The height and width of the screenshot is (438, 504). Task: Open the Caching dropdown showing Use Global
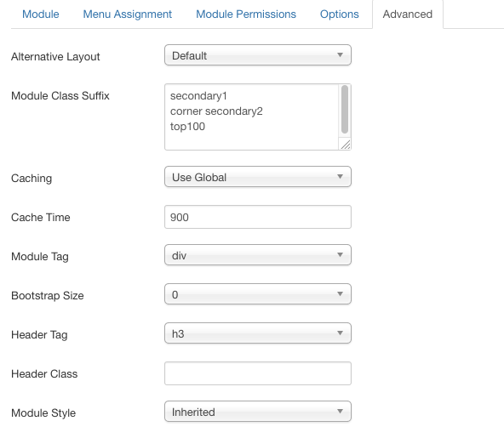[258, 177]
